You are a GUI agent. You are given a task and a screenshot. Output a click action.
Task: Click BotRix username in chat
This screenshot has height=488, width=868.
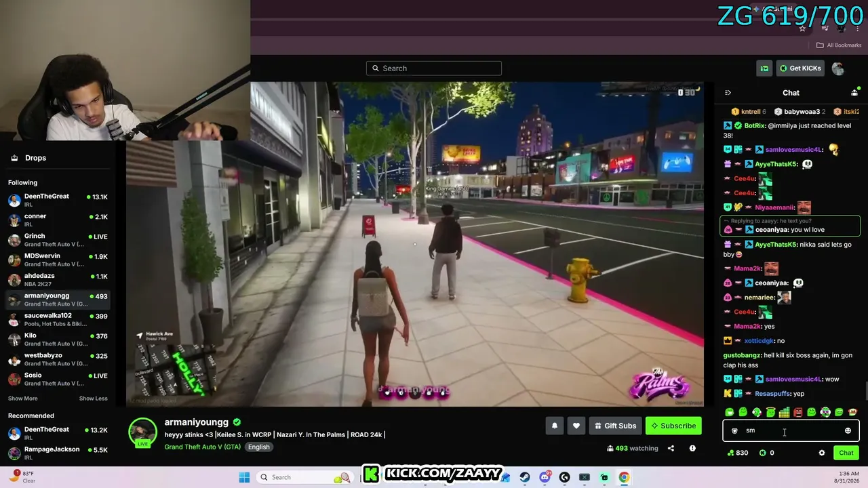click(755, 126)
